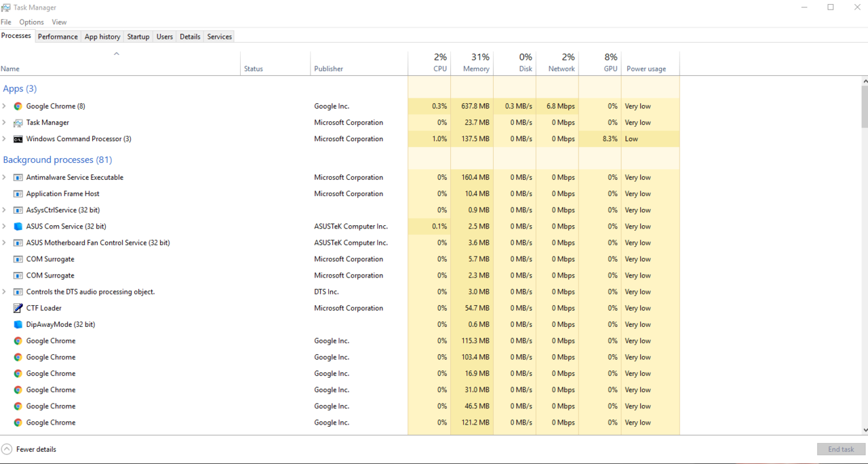Select the blue ASUS Com Service icon
The height and width of the screenshot is (464, 868).
[18, 227]
